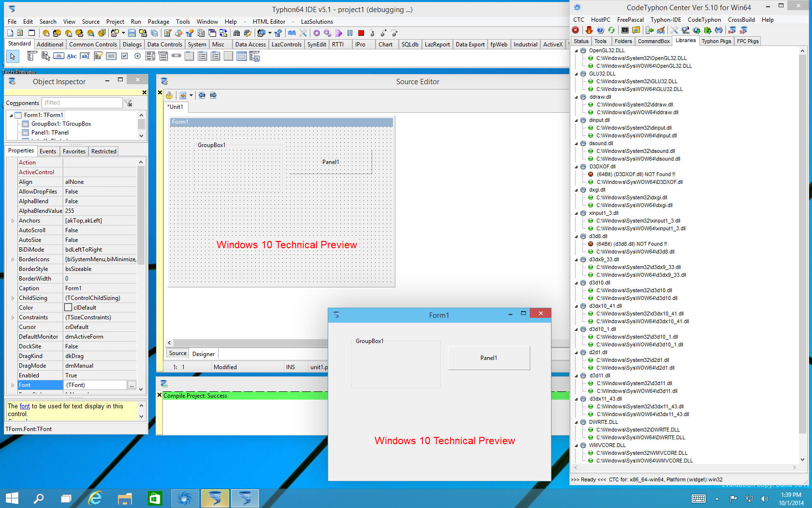Click the green refresh icon in CodeTyphon Center
812x508 pixels.
point(611,30)
